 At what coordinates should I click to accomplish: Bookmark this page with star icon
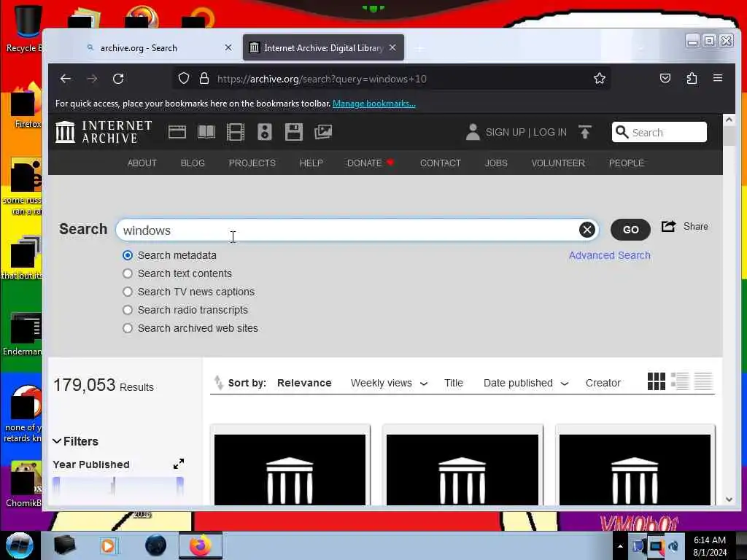click(x=600, y=79)
